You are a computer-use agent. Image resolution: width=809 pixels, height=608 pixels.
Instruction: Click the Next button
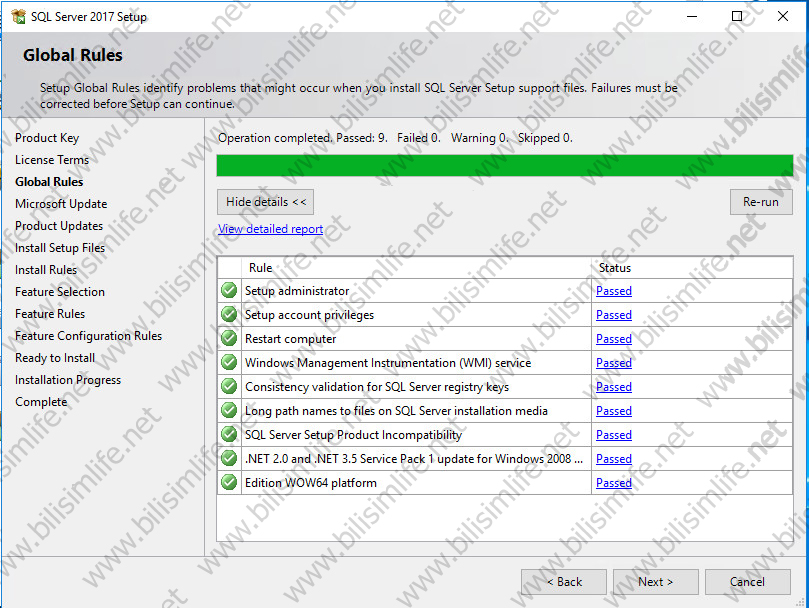click(655, 582)
